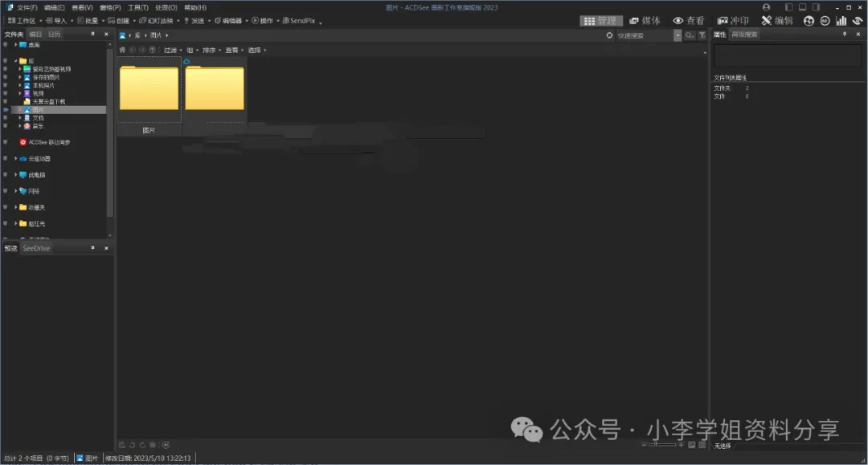Adjust the thumbnail zoom slider
Screen dimensions: 868x465
point(661,445)
